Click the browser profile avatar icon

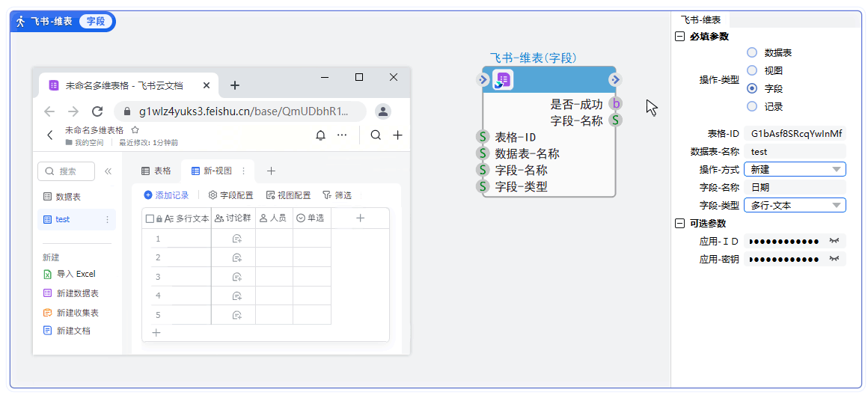tap(383, 111)
